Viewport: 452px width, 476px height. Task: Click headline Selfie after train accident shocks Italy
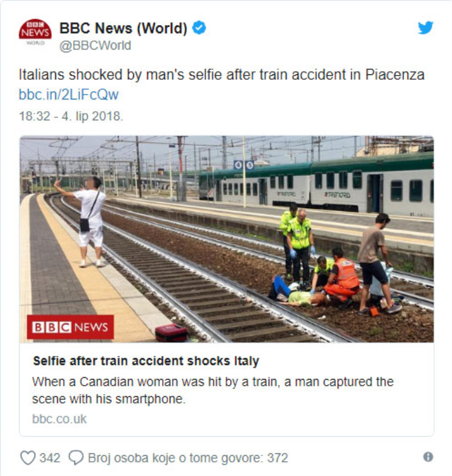click(x=146, y=361)
